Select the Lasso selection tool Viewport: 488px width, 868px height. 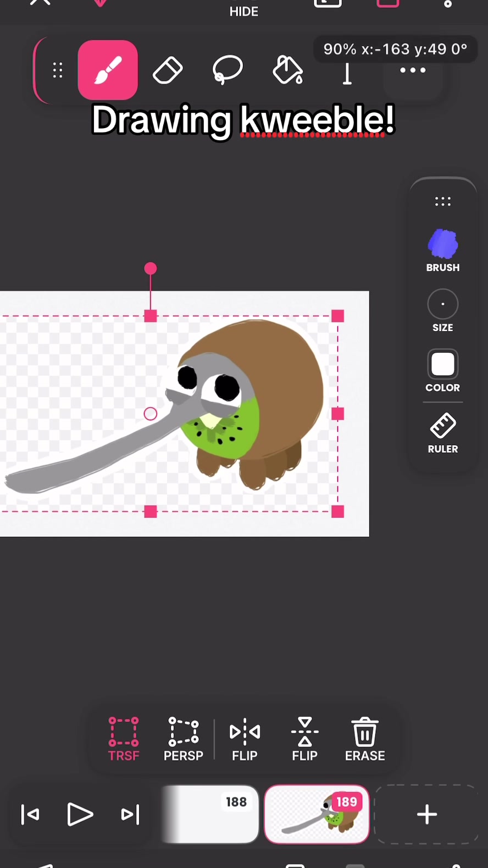tap(228, 70)
